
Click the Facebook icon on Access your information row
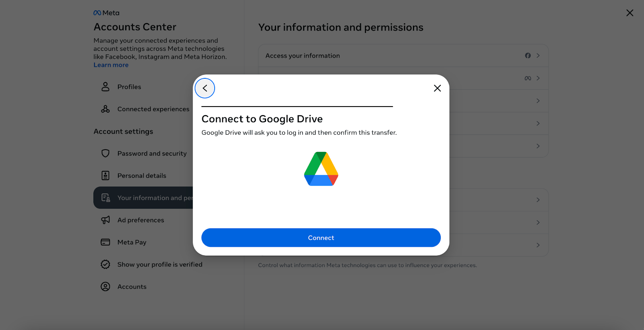(528, 55)
